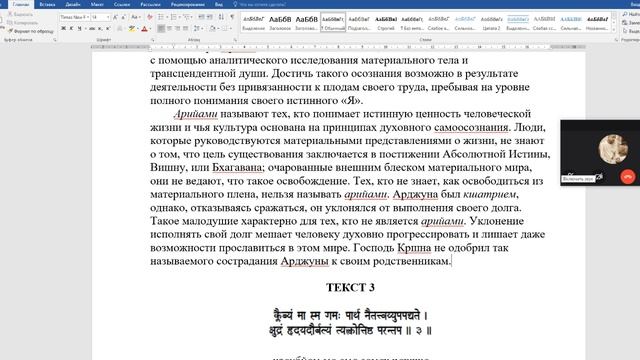Viewport: 640px width, 360px height.
Task: Apply the Подзаголовок style
Action: click(x=359, y=22)
